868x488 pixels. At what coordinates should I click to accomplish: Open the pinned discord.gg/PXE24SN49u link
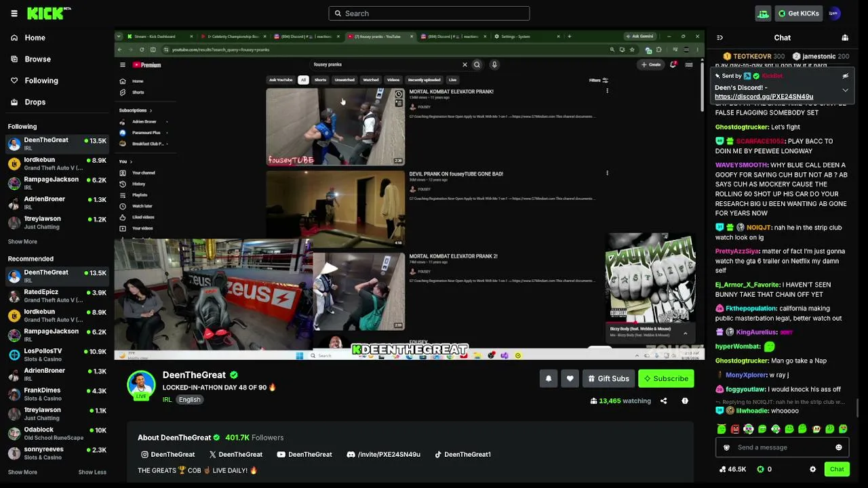[x=764, y=97]
